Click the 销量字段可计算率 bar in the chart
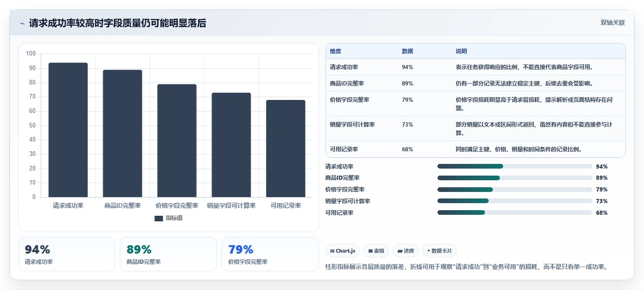This screenshot has height=290, width=644. pyautogui.click(x=231, y=145)
